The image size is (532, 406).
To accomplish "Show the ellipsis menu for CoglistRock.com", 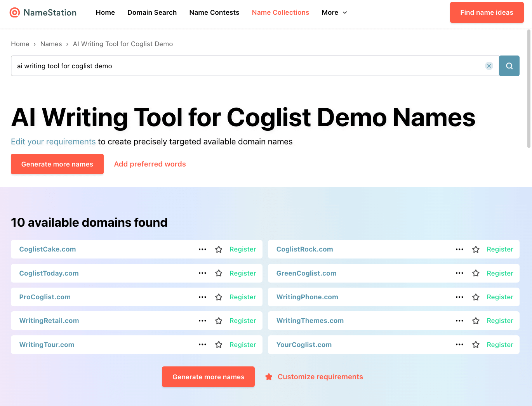I will (459, 249).
